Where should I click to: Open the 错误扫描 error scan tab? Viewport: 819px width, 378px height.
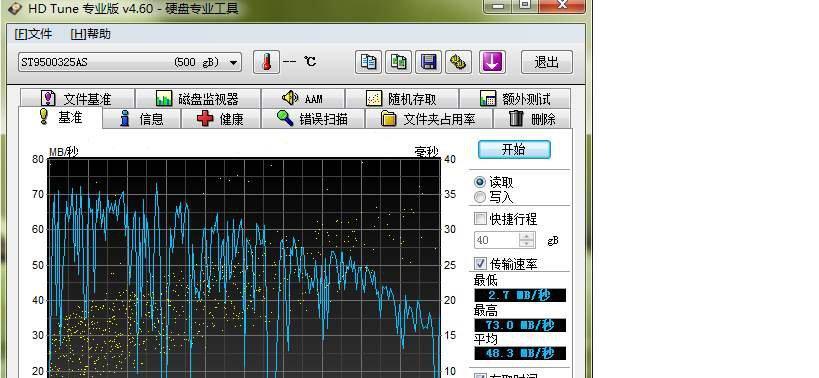pos(312,119)
